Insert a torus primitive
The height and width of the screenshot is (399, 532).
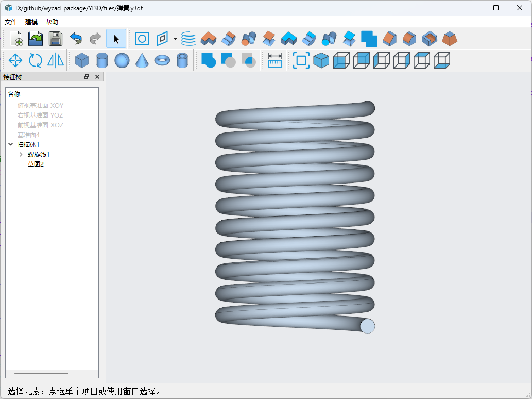(x=162, y=60)
